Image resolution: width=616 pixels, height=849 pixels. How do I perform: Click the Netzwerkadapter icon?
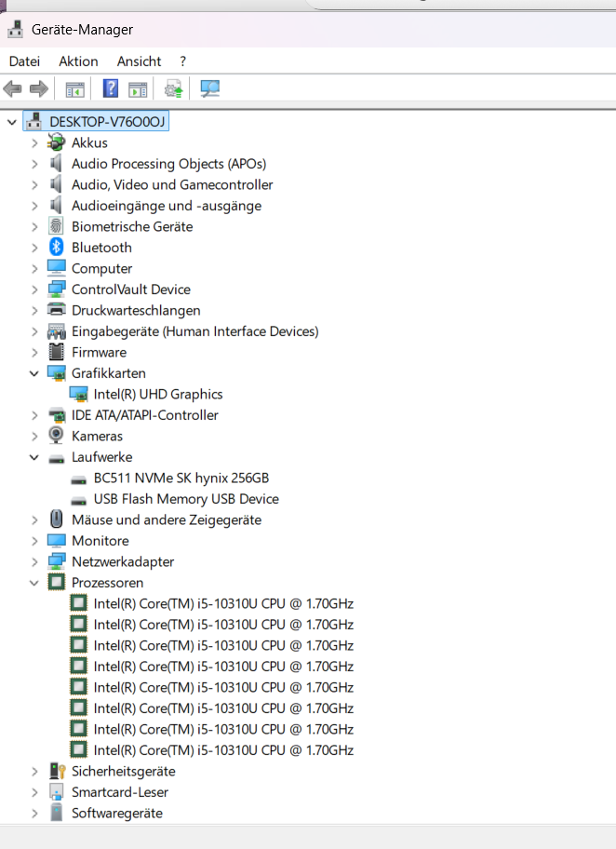click(56, 561)
